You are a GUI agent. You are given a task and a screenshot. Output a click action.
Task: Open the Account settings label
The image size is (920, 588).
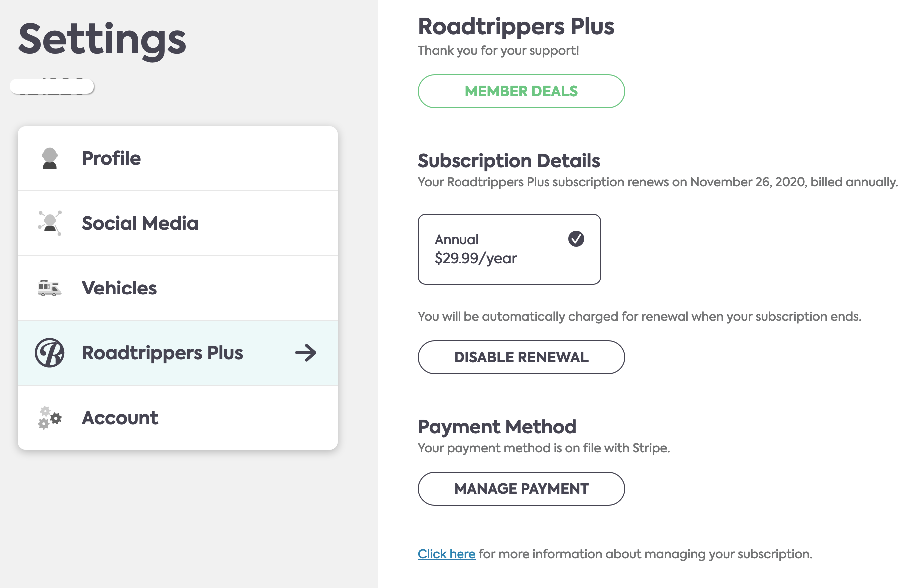120,418
